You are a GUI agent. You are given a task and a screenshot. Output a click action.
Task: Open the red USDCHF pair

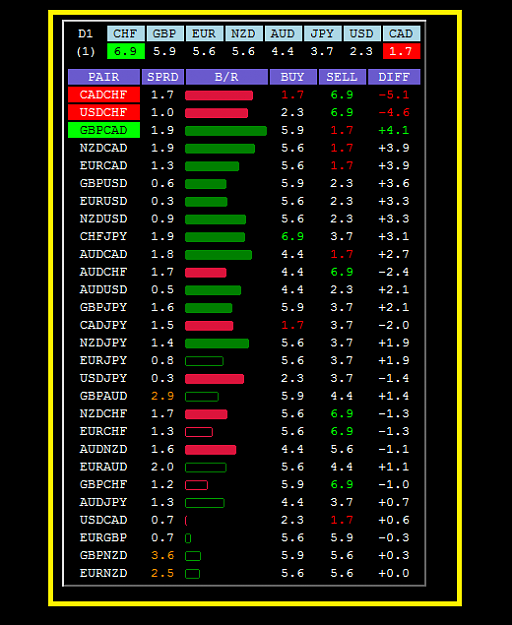tap(104, 112)
